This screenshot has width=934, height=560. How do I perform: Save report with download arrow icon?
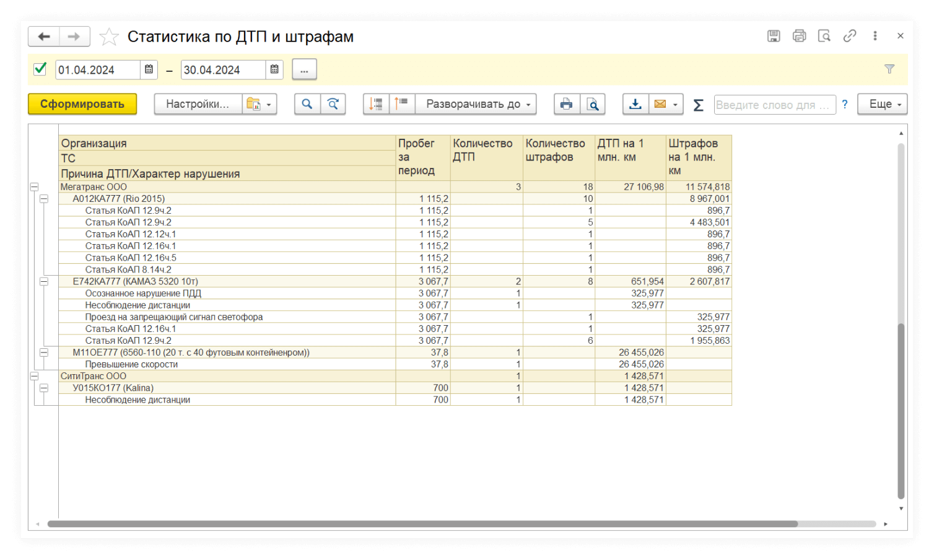[x=635, y=104]
